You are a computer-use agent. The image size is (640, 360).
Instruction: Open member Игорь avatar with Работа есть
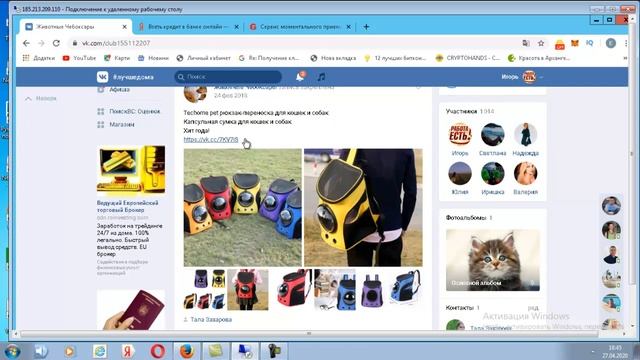pyautogui.click(x=460, y=134)
